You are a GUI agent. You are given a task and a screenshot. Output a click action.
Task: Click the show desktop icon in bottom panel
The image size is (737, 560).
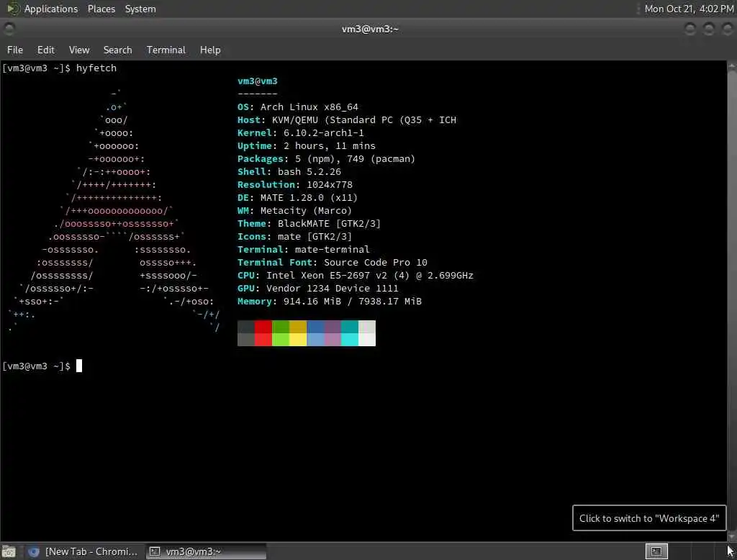click(x=9, y=551)
